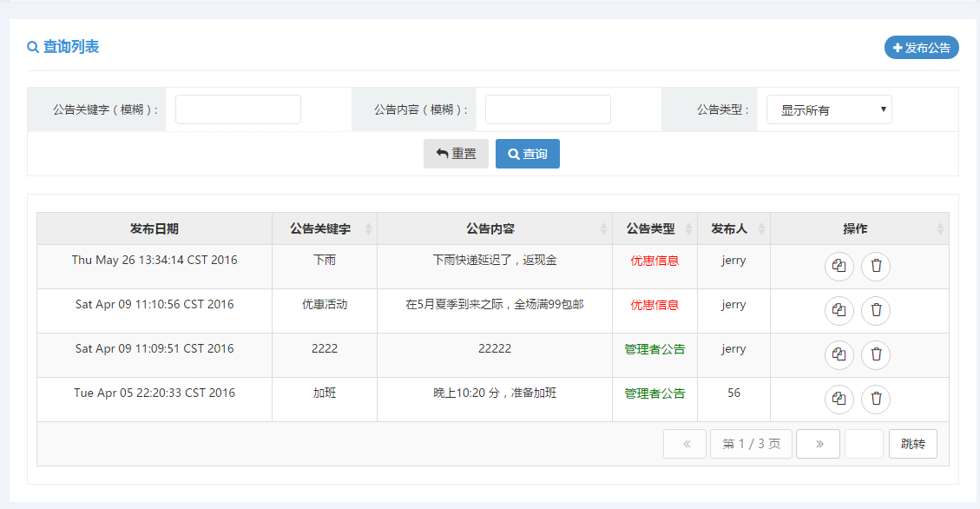Click the date Thu May 26 13:34:14 CST 2016
The image size is (980, 509).
pos(155,260)
